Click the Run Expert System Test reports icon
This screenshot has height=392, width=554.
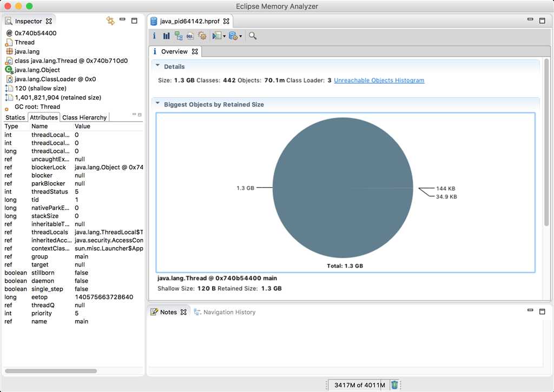[x=217, y=36]
